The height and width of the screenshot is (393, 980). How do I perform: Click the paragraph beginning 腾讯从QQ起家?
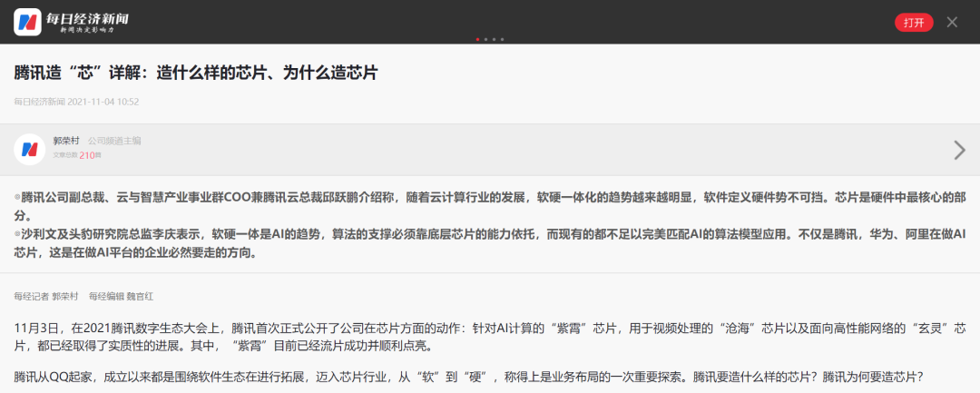click(469, 378)
